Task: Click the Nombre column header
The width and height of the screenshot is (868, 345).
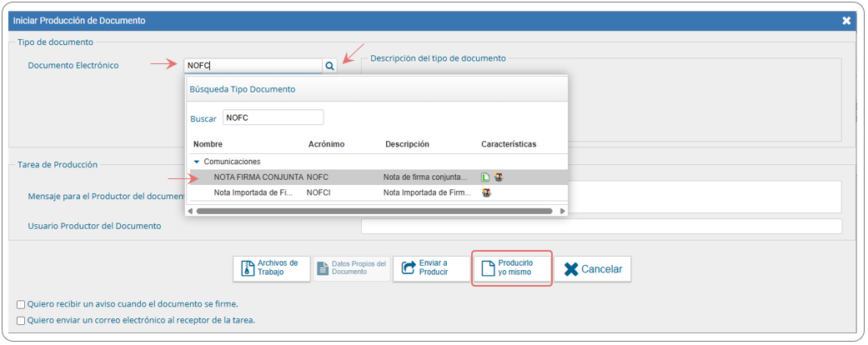Action: (208, 144)
